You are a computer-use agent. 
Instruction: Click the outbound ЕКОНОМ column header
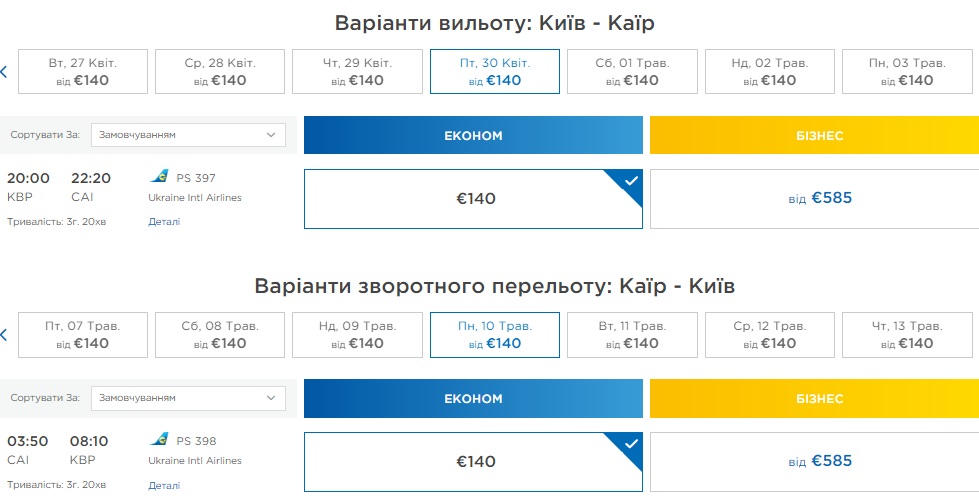click(x=473, y=135)
